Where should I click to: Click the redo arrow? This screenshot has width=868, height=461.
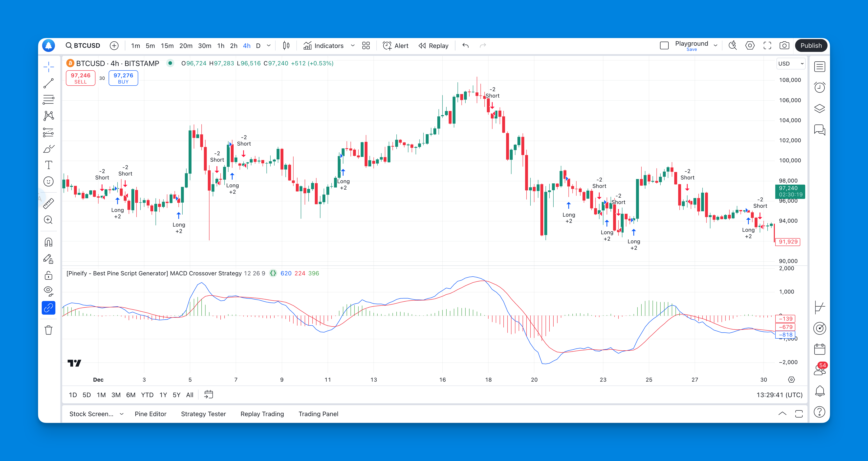coord(483,45)
